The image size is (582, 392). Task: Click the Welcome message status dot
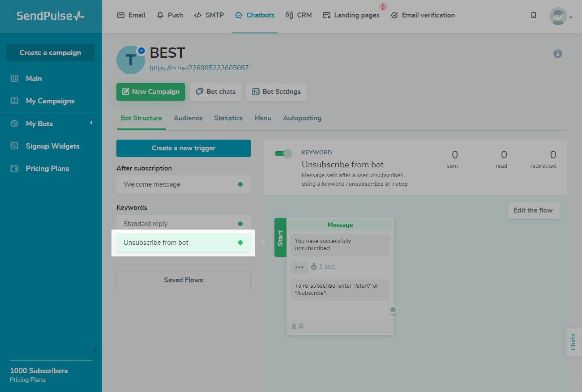(x=240, y=184)
